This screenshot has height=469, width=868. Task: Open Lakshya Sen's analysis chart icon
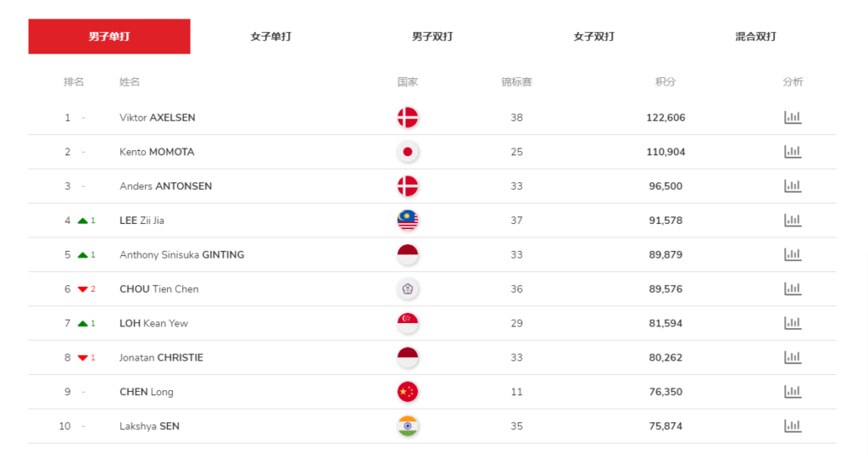[793, 427]
